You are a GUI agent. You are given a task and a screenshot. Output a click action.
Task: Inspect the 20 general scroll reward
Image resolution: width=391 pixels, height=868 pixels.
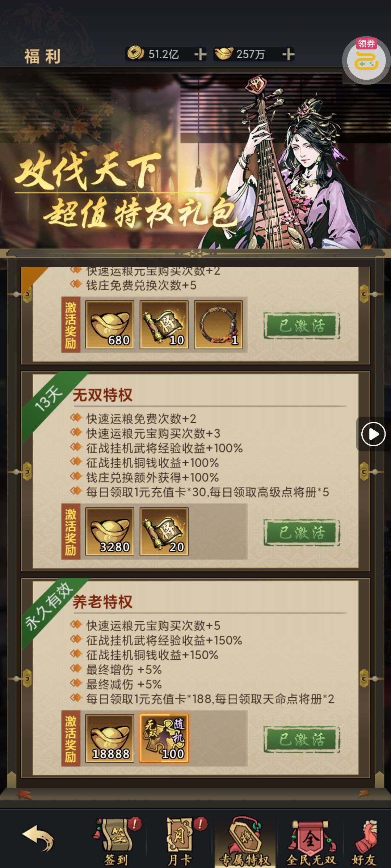164,531
